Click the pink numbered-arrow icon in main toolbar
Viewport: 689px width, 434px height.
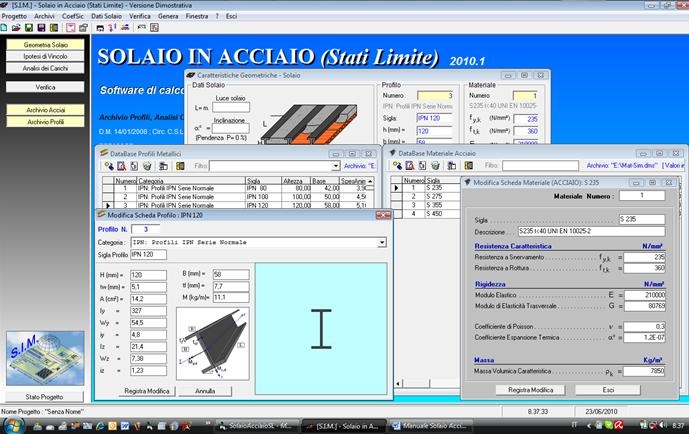click(x=112, y=28)
